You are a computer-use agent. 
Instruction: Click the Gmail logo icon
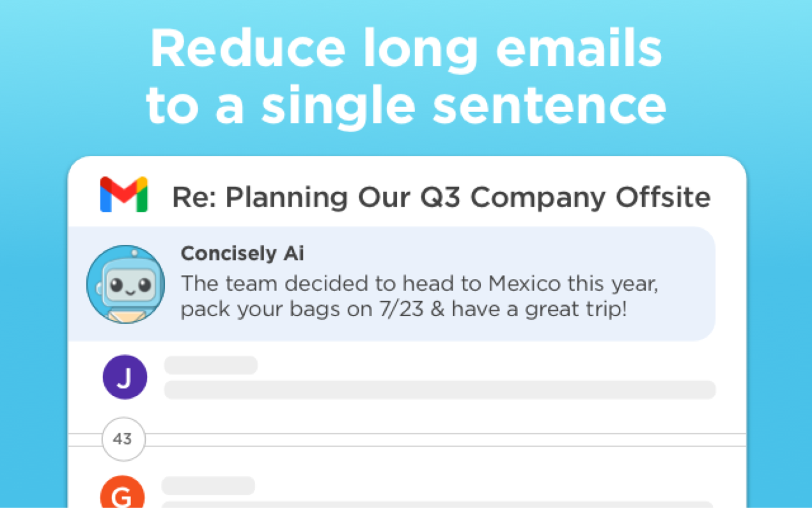pyautogui.click(x=124, y=194)
